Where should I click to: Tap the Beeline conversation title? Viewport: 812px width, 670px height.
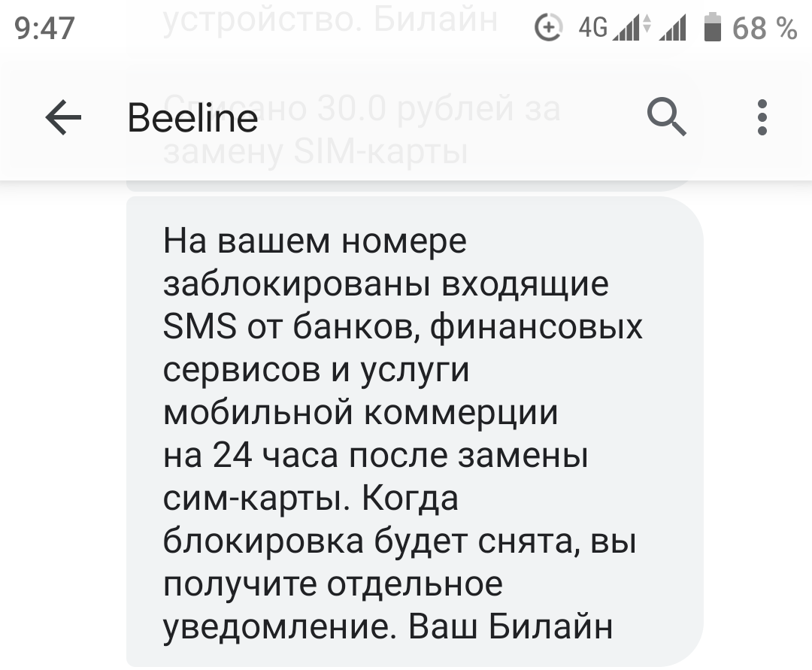[x=192, y=119]
